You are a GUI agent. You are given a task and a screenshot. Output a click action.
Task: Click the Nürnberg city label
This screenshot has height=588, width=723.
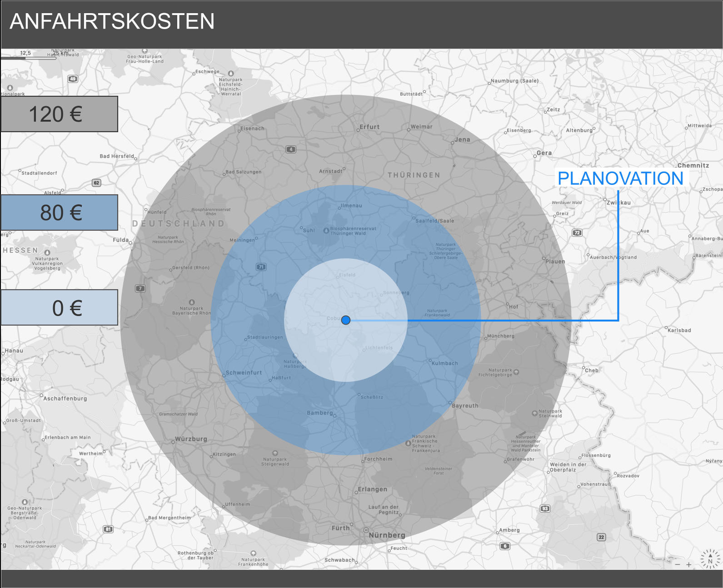387,535
